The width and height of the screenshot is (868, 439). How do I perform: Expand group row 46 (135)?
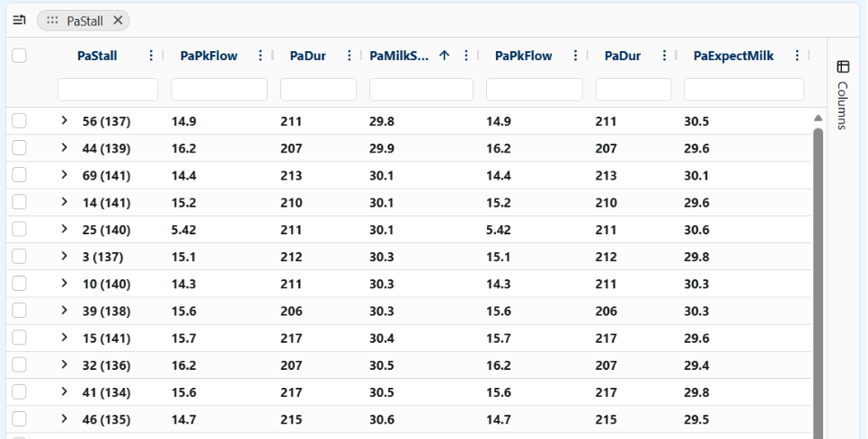(64, 418)
